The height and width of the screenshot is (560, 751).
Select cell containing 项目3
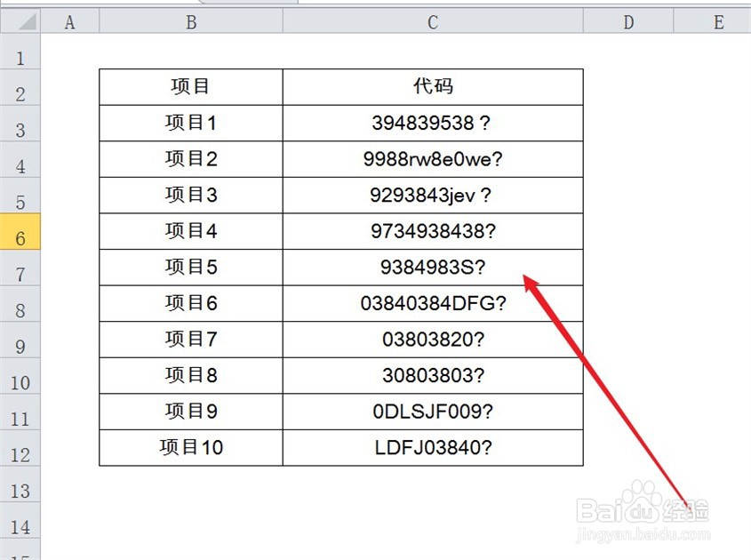(191, 196)
